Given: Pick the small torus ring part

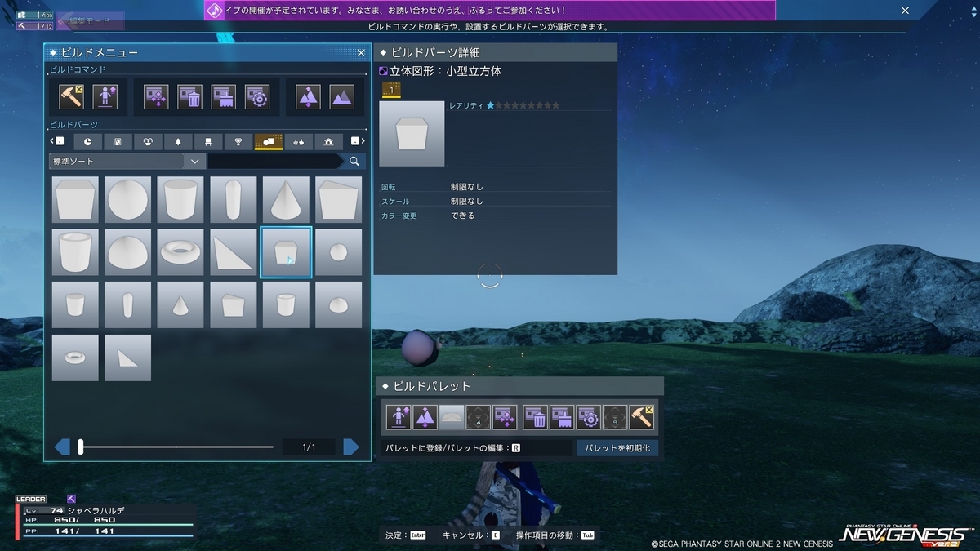Looking at the screenshot, I should [x=75, y=358].
